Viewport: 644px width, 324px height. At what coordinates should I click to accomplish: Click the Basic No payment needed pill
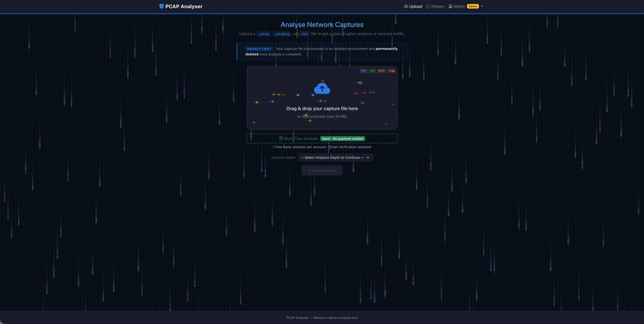343,138
